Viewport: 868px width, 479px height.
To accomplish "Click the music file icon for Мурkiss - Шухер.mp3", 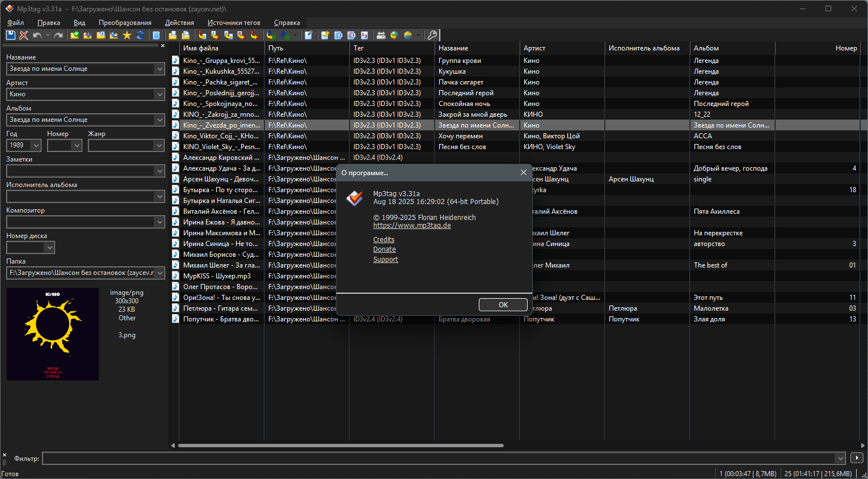I will 176,276.
